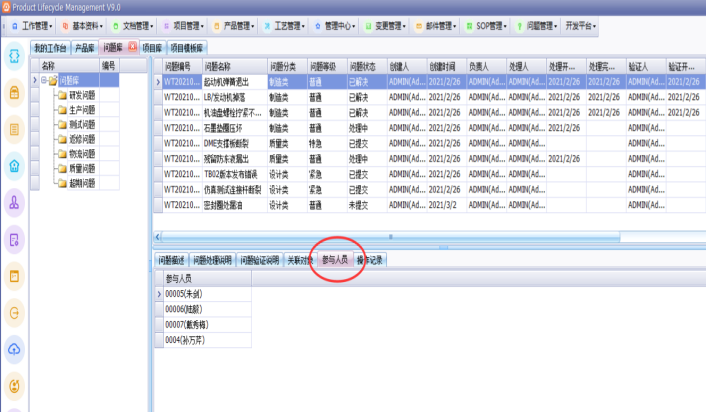Screen dimensions: 706x413
Task: Select the row 密封圈处漏油
Action: click(x=430, y=205)
